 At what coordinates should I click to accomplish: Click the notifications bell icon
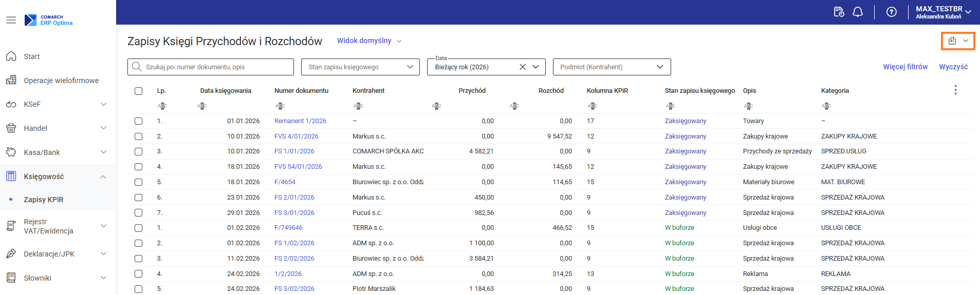[858, 12]
